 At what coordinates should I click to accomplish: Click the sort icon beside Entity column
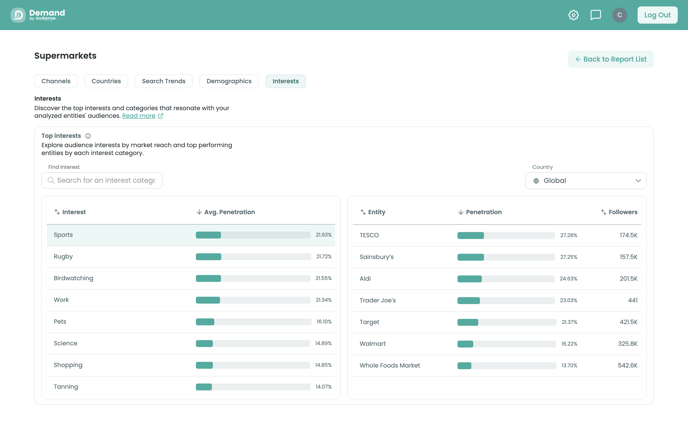[x=362, y=212]
